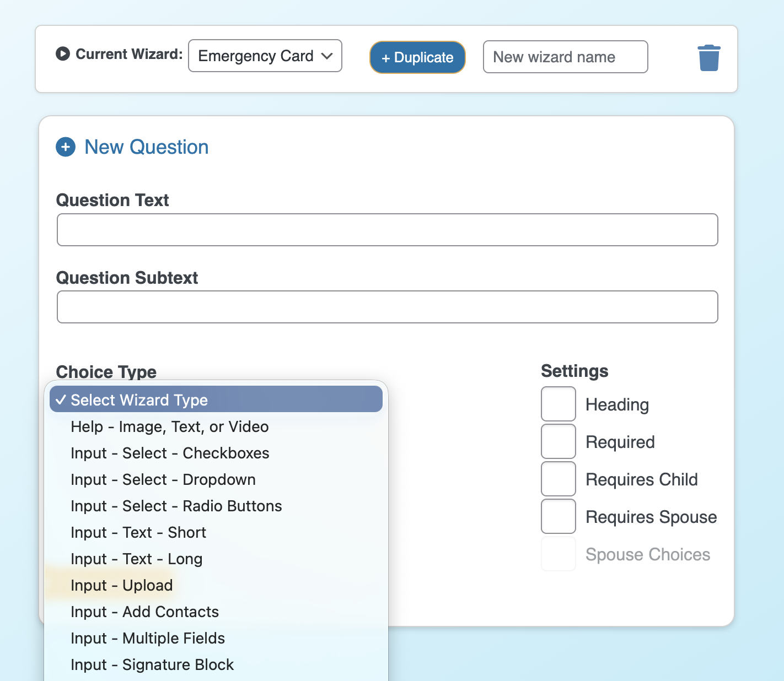Toggle the Heading checkbox
The height and width of the screenshot is (681, 784).
(x=559, y=404)
